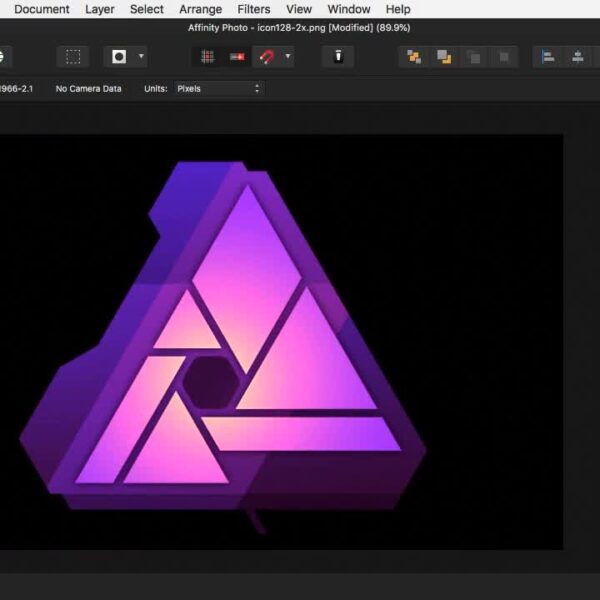This screenshot has width=600, height=600.
Task: Toggle snapping with the red magnet icon
Action: click(x=268, y=57)
